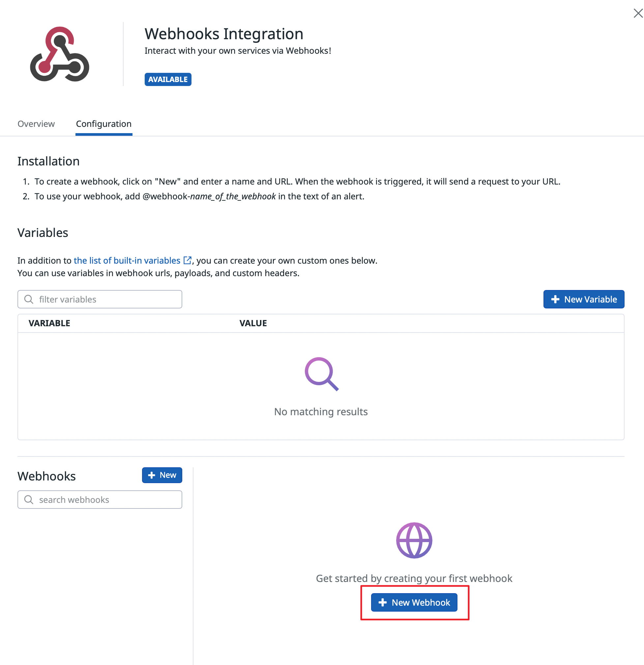Click the external link icon after built-in variables
This screenshot has width=644, height=665.
click(187, 260)
